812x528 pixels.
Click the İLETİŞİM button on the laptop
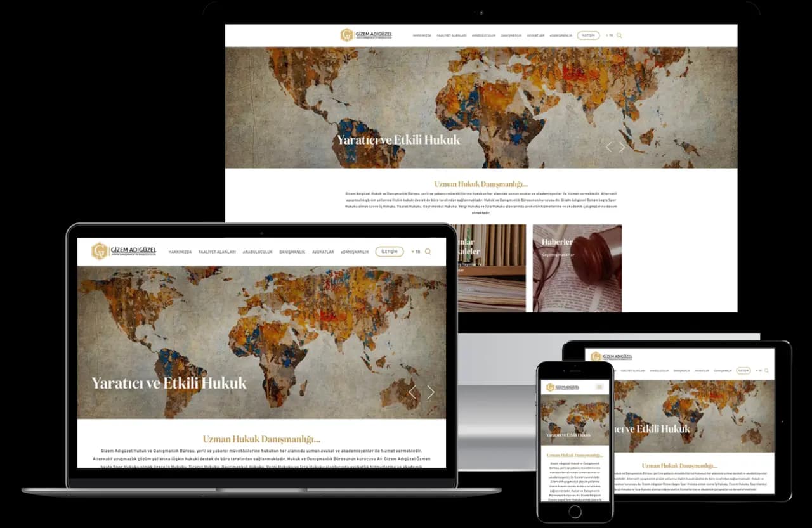click(390, 252)
